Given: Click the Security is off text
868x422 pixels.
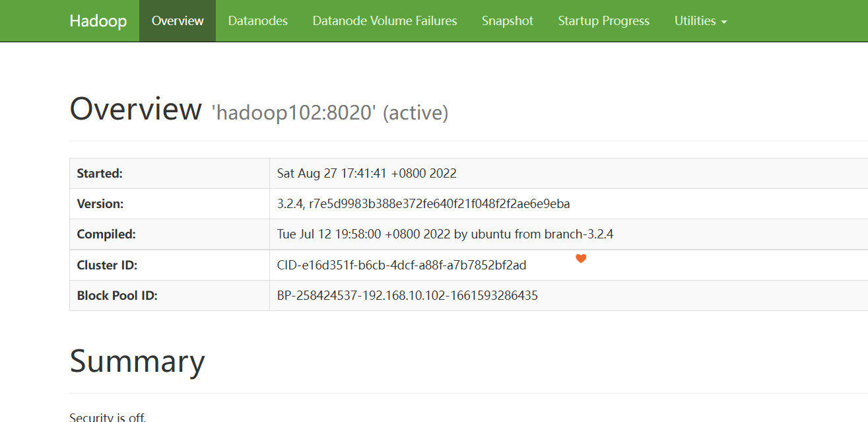Looking at the screenshot, I should click(x=108, y=417).
